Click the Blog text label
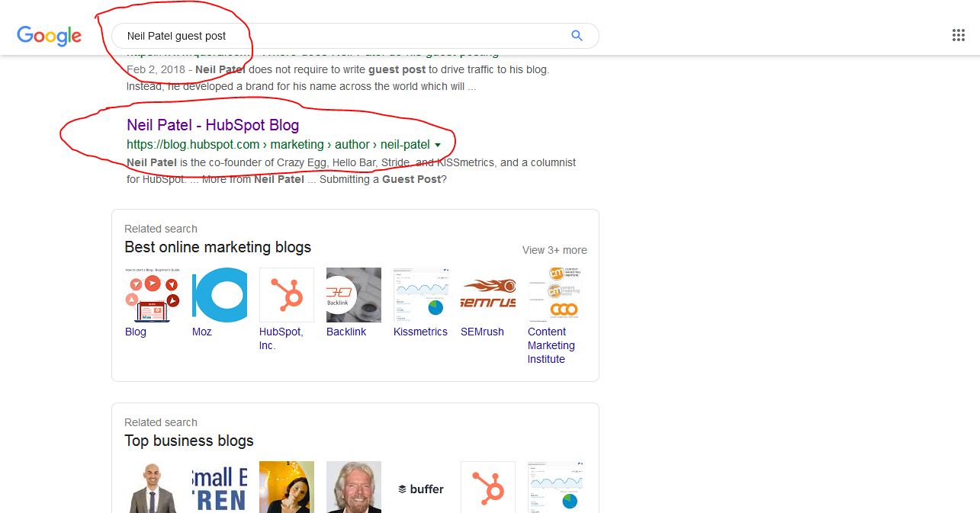Screen dimensions: 980x513 [136, 332]
